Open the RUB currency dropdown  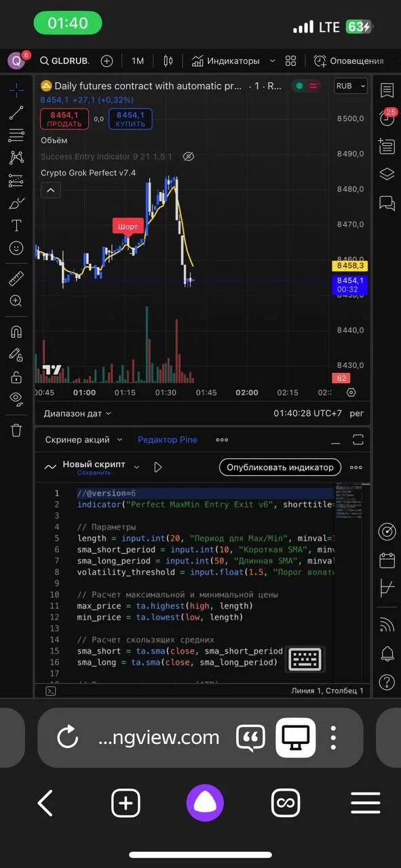[x=351, y=86]
